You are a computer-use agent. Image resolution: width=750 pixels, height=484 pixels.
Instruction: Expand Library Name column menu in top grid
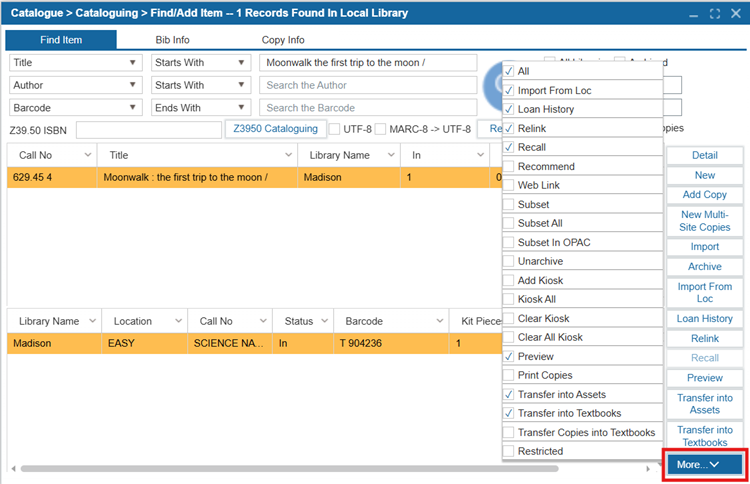391,155
